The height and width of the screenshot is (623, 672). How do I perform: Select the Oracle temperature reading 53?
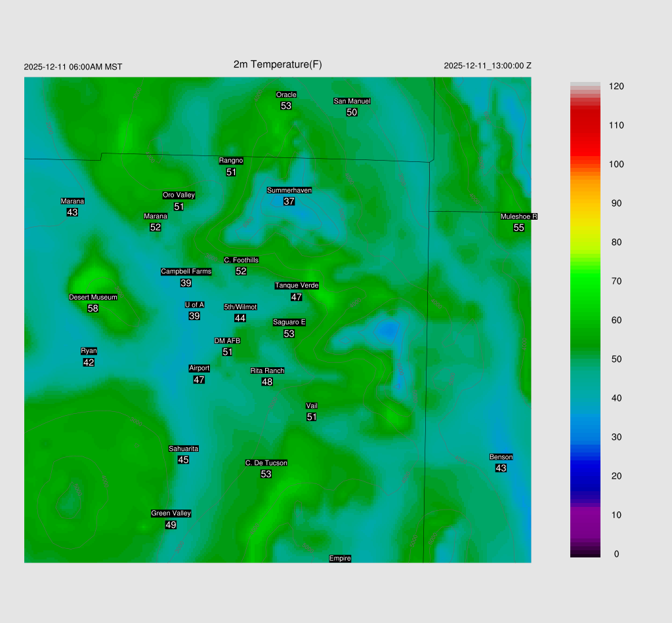click(x=286, y=106)
